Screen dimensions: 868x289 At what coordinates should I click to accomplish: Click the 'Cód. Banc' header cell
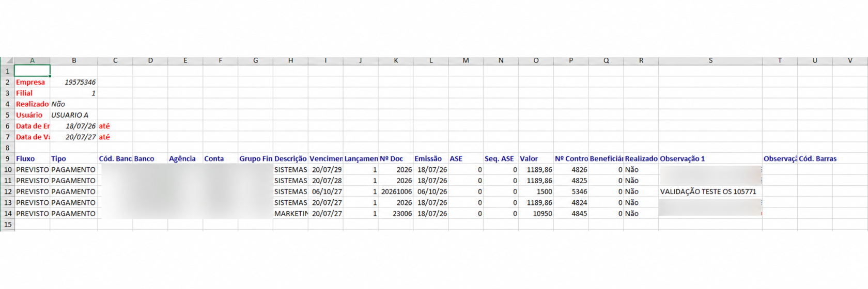point(115,158)
